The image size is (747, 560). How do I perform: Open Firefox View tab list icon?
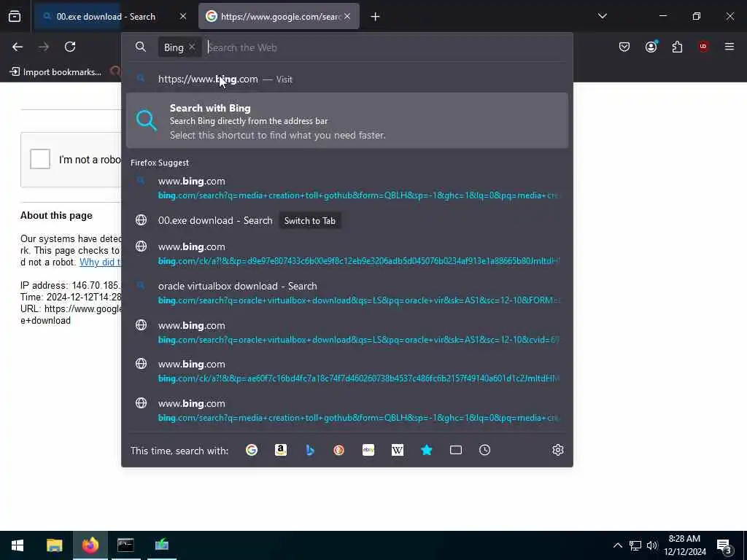click(15, 16)
